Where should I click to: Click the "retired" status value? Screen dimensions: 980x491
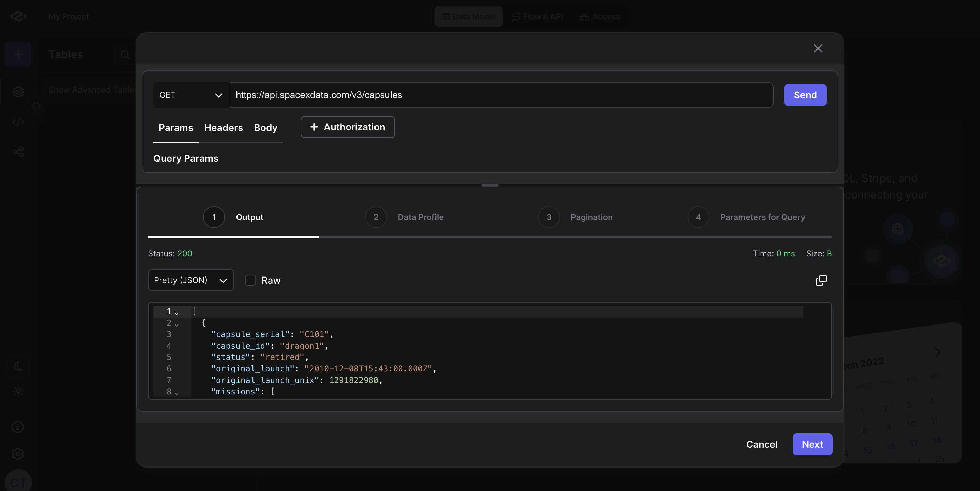[282, 357]
